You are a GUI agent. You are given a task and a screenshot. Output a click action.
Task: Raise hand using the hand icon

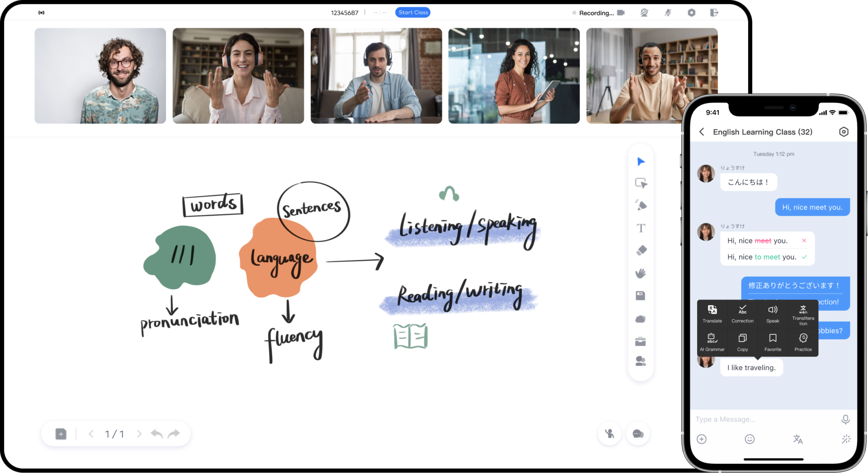coord(609,433)
